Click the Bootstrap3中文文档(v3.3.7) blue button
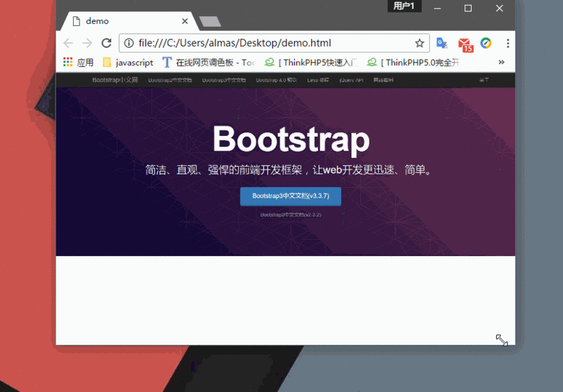 pyautogui.click(x=291, y=196)
